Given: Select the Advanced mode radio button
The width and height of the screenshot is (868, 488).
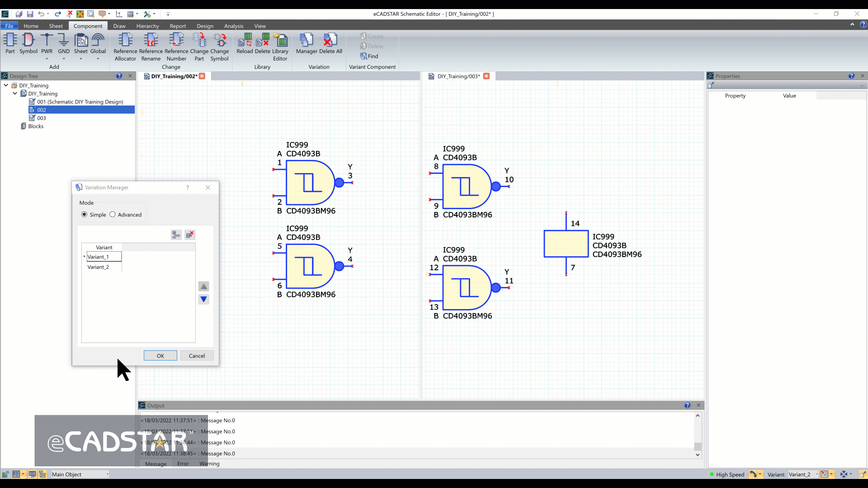Looking at the screenshot, I should tap(113, 215).
